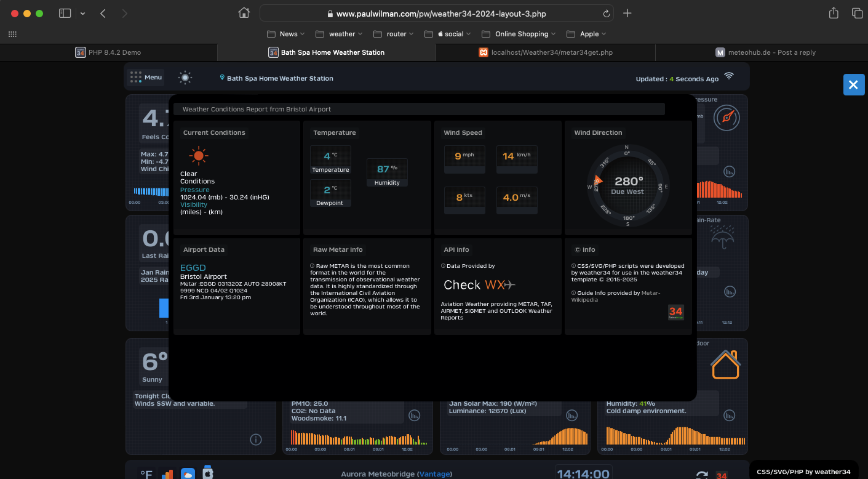The height and width of the screenshot is (479, 868).
Task: Open the Vantage link in bottom bar
Action: pos(435,473)
